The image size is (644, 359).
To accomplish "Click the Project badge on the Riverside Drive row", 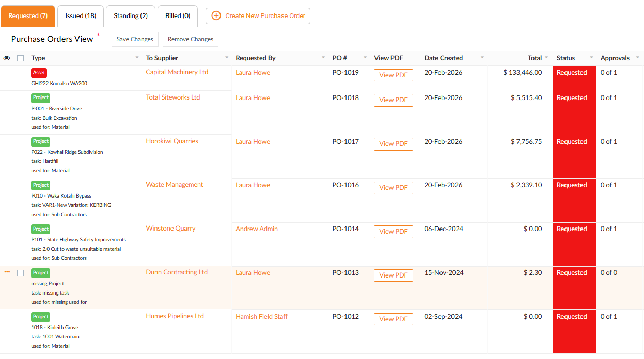I will point(41,97).
